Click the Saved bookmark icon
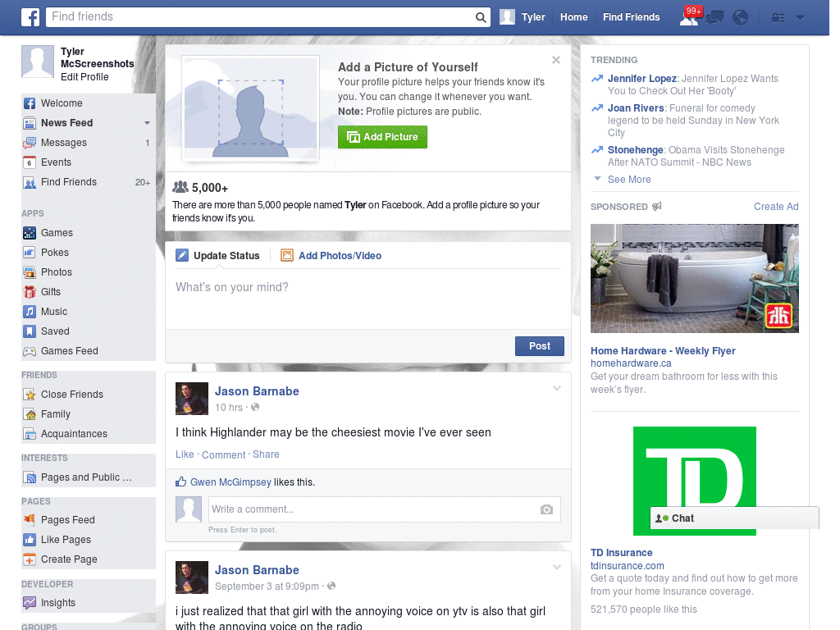 [x=30, y=331]
